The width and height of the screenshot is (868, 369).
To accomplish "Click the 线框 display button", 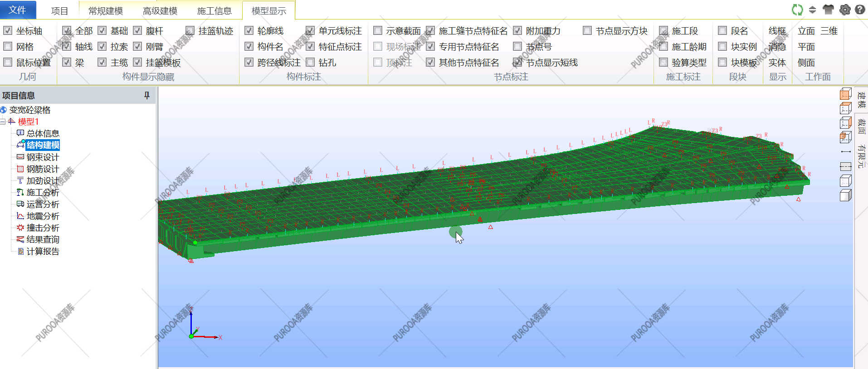I will point(777,31).
